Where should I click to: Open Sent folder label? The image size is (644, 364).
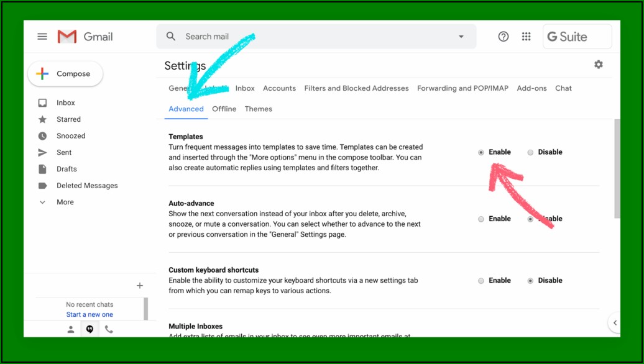click(64, 152)
